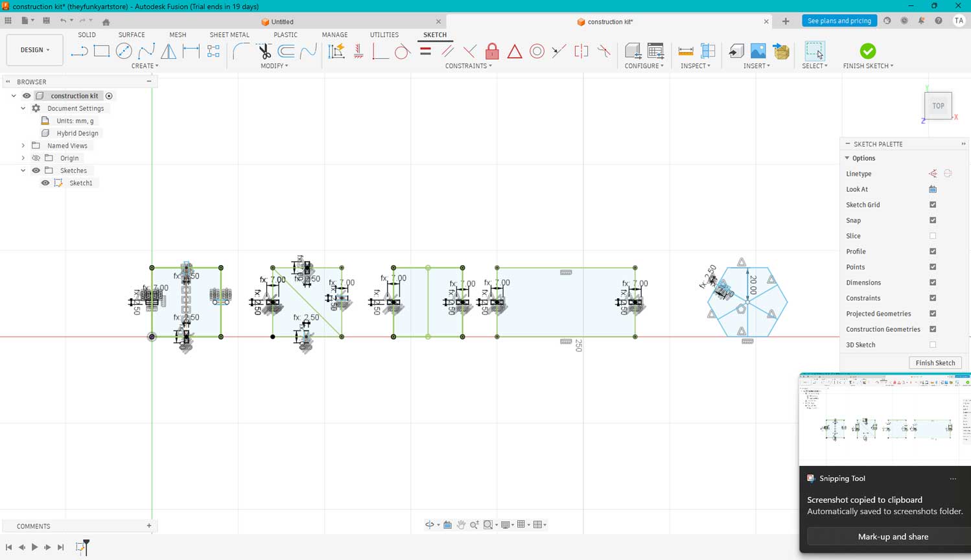
Task: Apply the Midpoint triangle constraint
Action: pos(515,51)
